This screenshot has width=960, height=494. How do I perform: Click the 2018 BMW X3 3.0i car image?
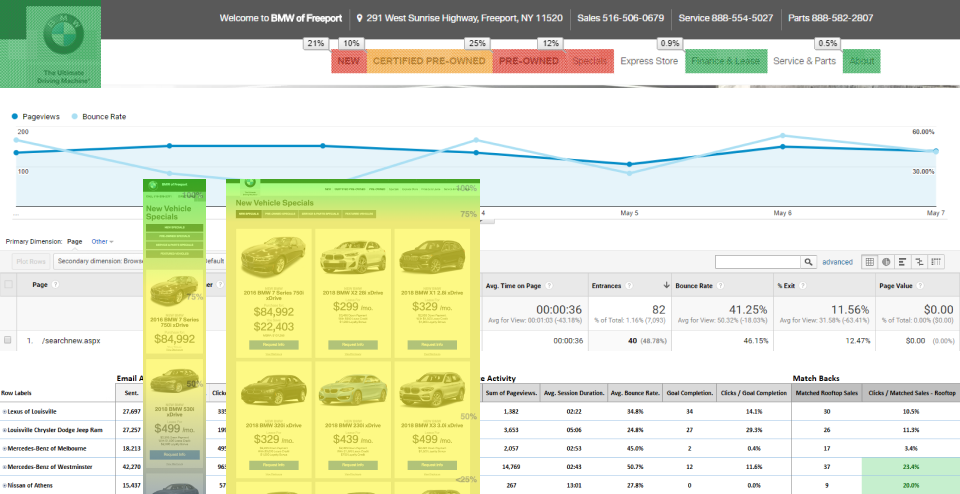tap(432, 392)
